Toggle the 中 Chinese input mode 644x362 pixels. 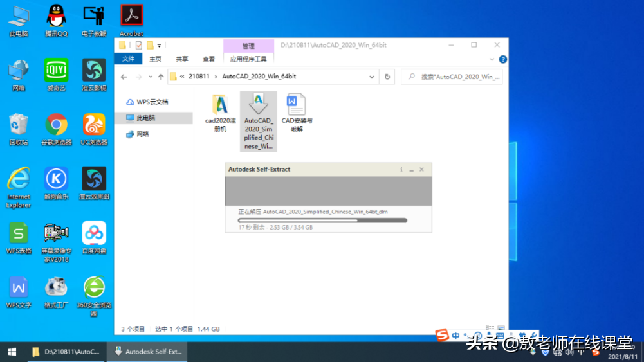tap(456, 336)
